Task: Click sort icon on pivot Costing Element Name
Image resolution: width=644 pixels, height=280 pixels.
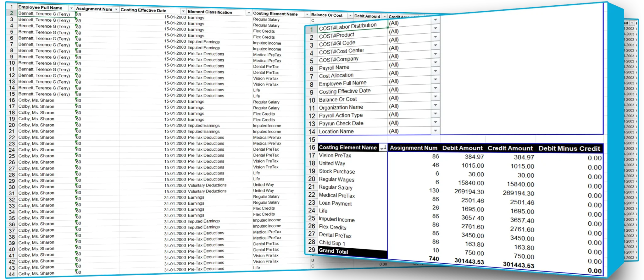Action: click(383, 148)
